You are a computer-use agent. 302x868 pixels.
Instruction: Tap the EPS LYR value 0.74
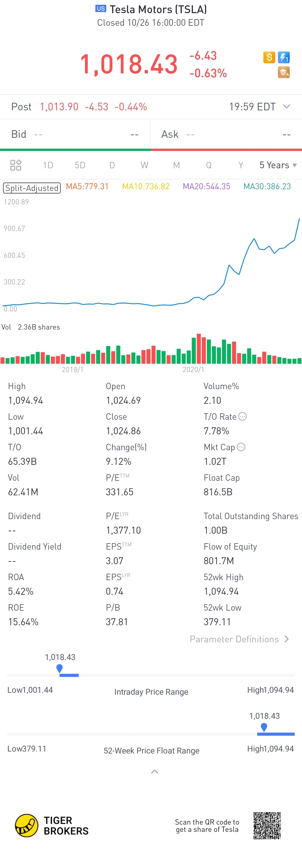(x=114, y=591)
